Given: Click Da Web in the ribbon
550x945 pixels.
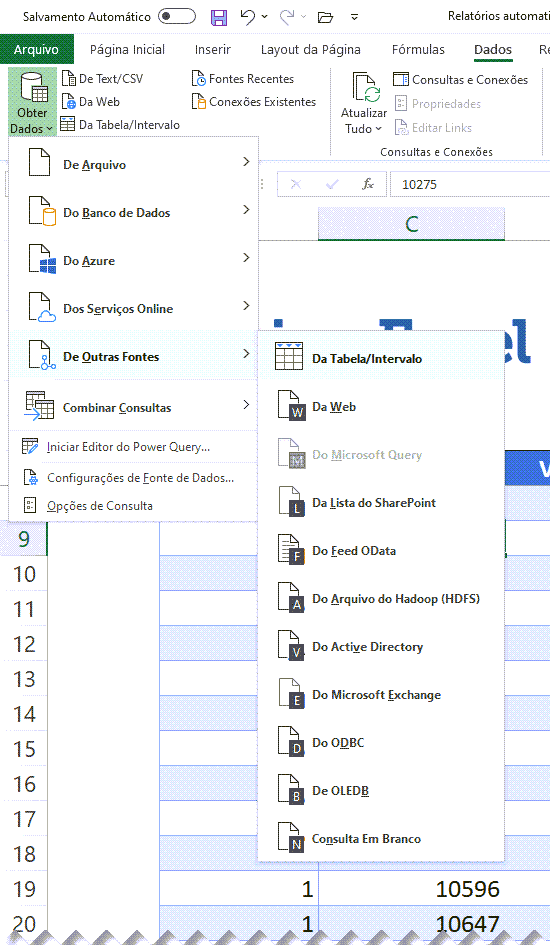Looking at the screenshot, I should (90, 102).
